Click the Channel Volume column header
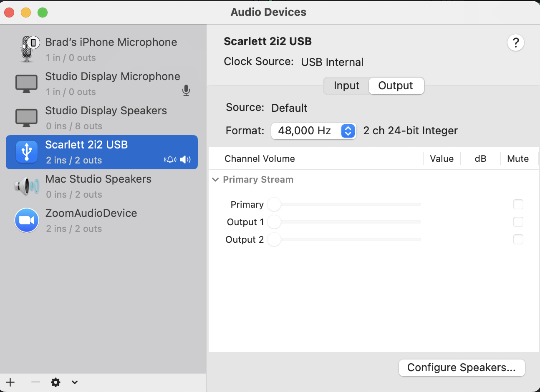This screenshot has height=392, width=540. point(260,159)
